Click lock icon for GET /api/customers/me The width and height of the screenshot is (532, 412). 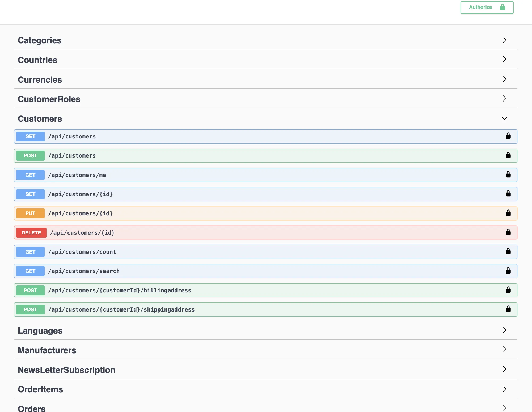tap(508, 174)
